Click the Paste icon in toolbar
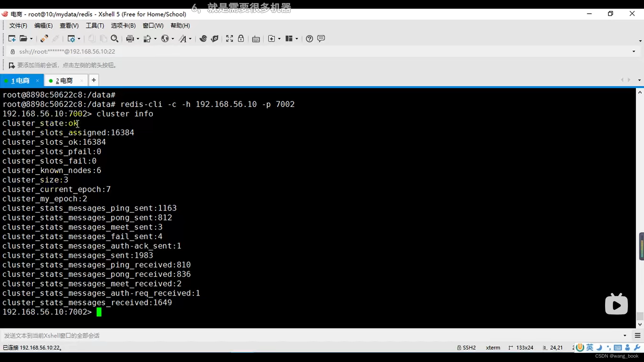Viewport: 644px width, 362px height. click(103, 39)
